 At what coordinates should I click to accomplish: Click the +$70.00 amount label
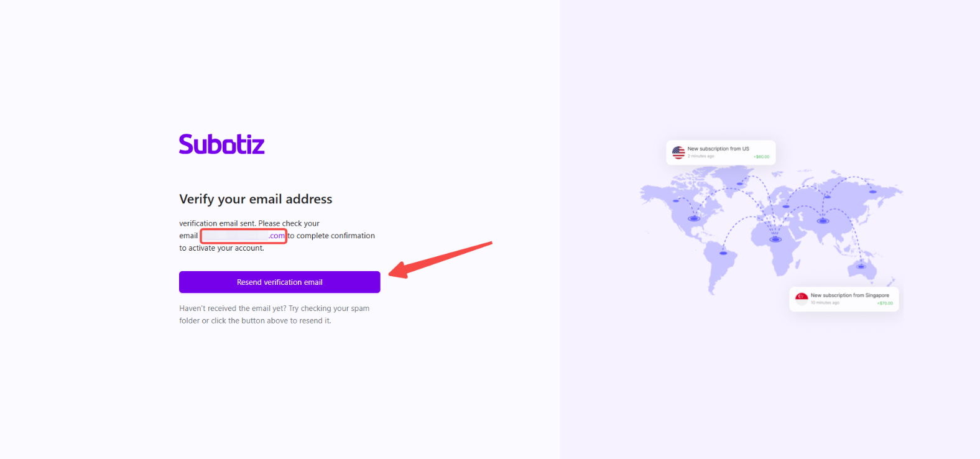(x=885, y=304)
